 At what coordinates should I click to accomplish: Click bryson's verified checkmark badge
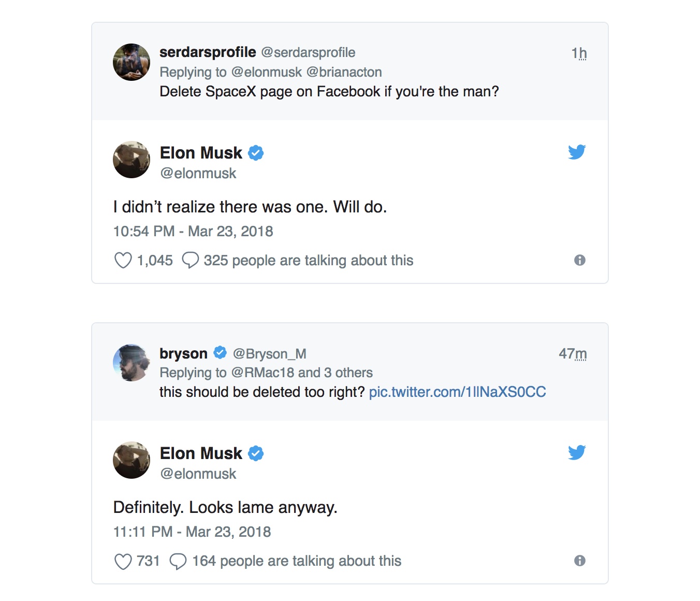tap(220, 352)
